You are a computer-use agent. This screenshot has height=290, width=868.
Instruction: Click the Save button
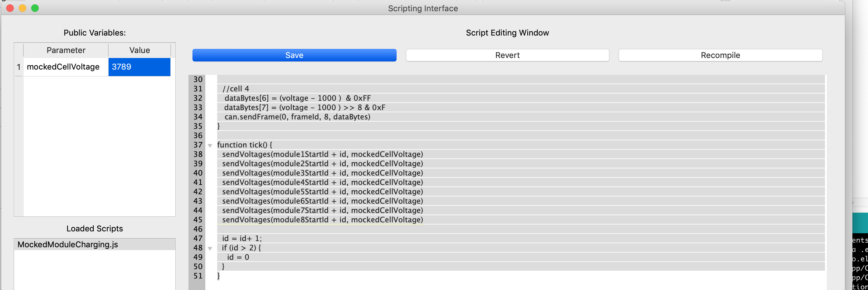(294, 55)
